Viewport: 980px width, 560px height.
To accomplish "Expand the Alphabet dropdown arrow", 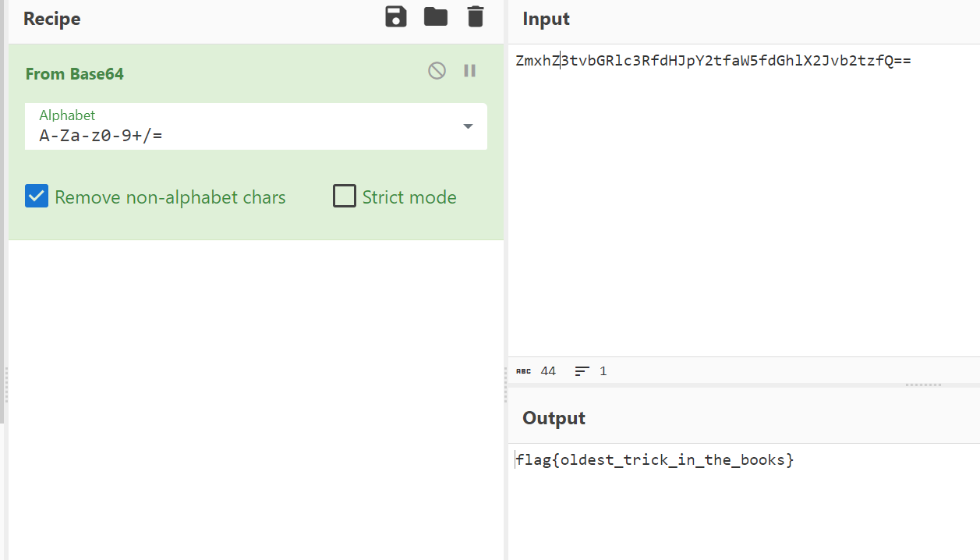I will click(x=468, y=126).
